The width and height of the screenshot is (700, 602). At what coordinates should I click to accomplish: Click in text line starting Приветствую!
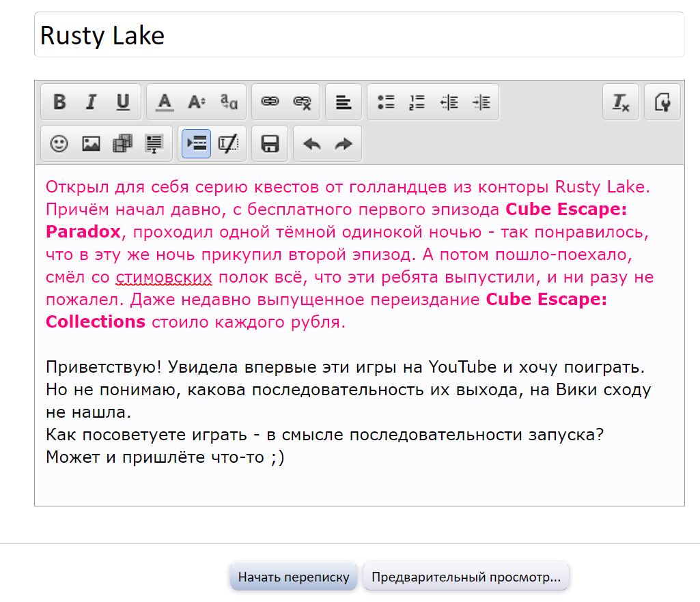pos(345,367)
